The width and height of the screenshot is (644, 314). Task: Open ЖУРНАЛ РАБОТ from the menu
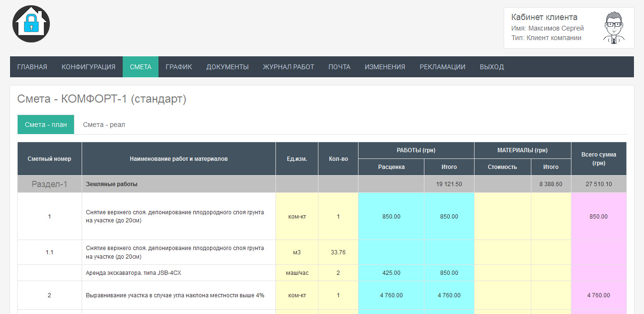288,67
